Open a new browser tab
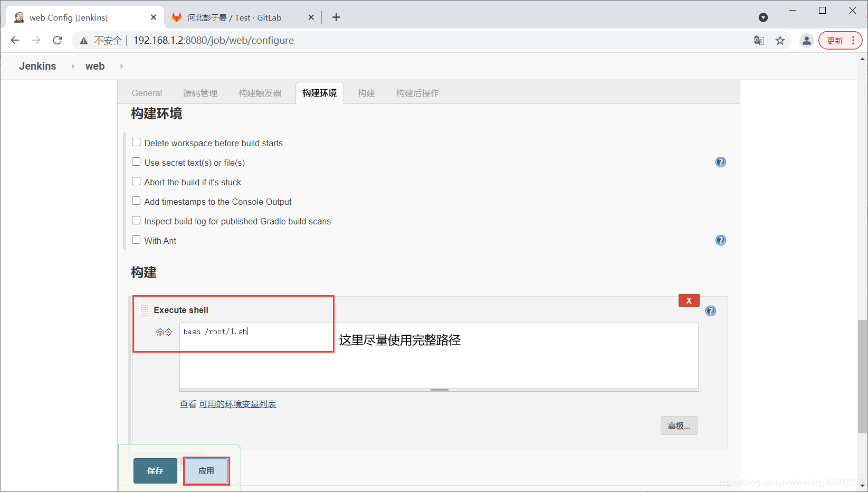Screen dimensions: 868x492 tap(336, 17)
